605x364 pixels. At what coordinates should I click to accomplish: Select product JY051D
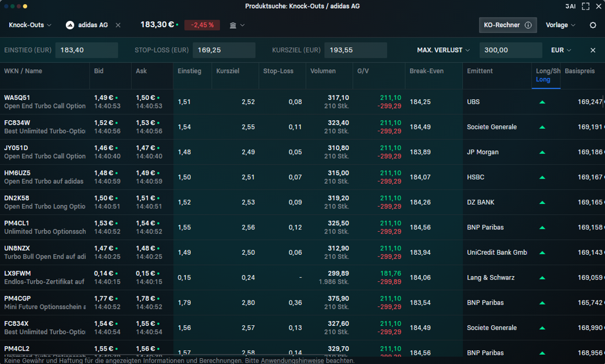[16, 148]
